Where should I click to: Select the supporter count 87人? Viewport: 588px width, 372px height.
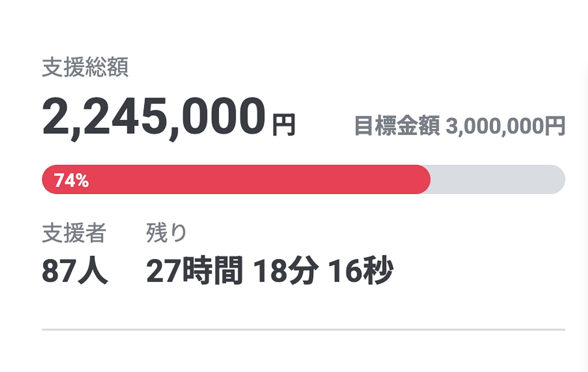coord(73,271)
